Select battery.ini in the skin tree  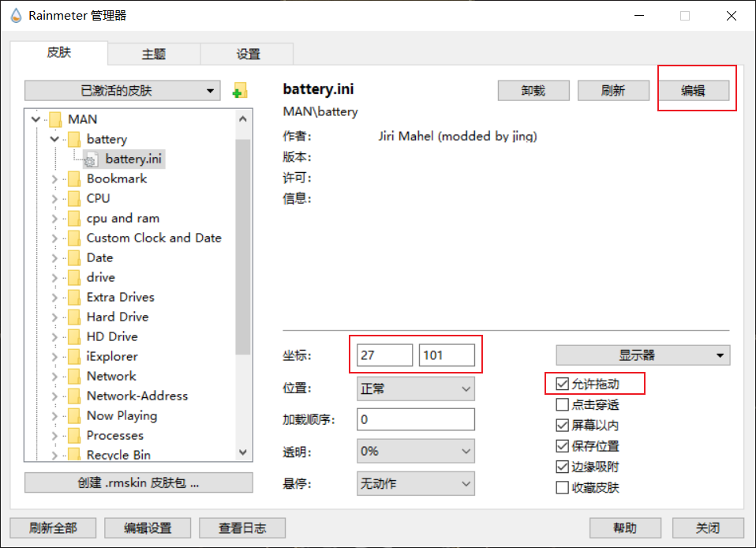[125, 160]
